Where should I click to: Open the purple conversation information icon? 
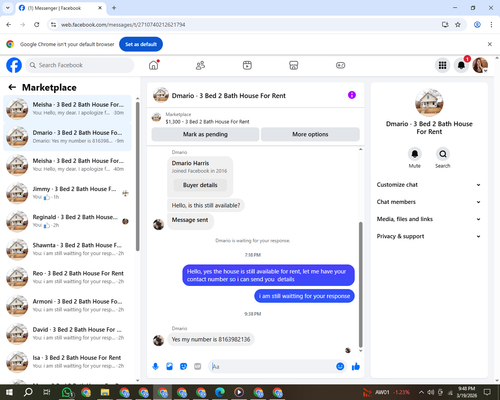tap(352, 95)
